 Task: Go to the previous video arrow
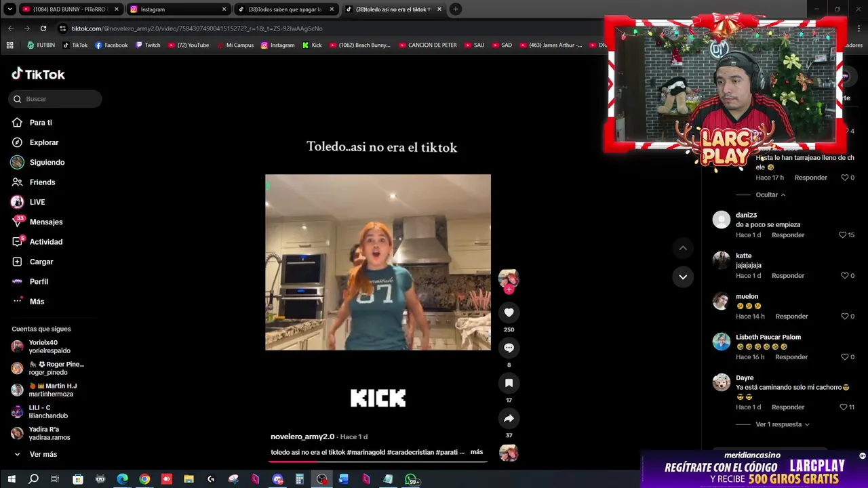[x=683, y=248]
